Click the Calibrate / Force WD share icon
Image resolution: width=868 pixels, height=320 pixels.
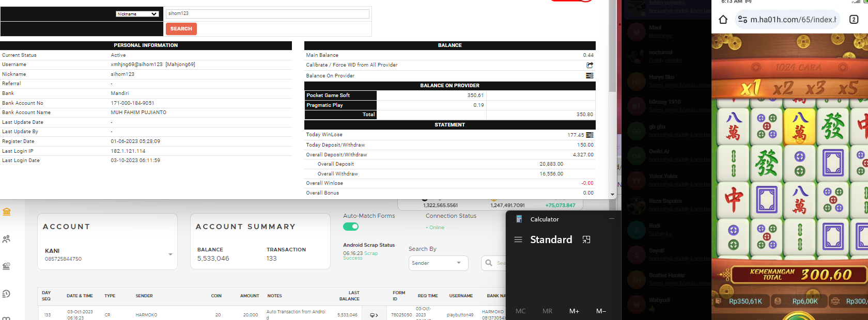point(590,65)
